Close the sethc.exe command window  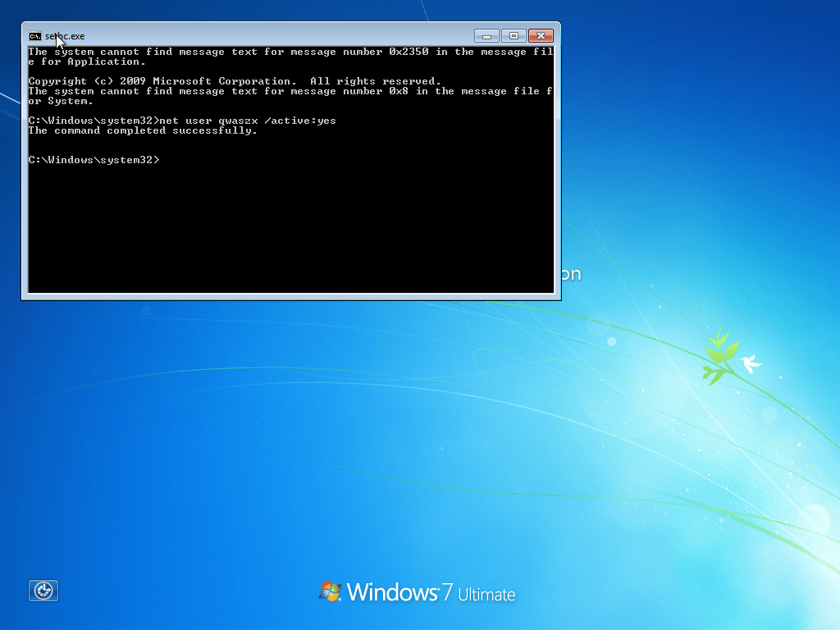[541, 36]
